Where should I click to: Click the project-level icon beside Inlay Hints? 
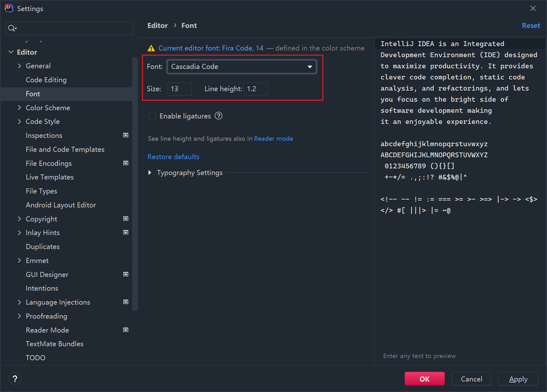[x=126, y=233]
